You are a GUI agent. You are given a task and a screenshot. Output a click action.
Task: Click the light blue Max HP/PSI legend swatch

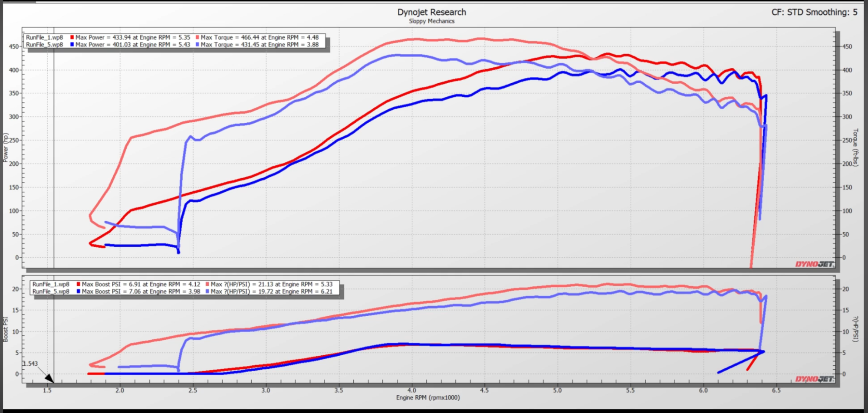(207, 292)
